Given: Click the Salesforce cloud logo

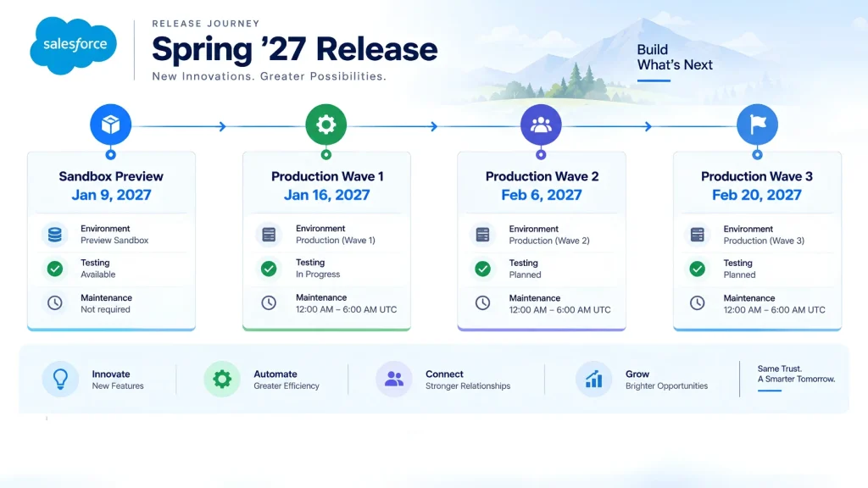Looking at the screenshot, I should click(73, 46).
